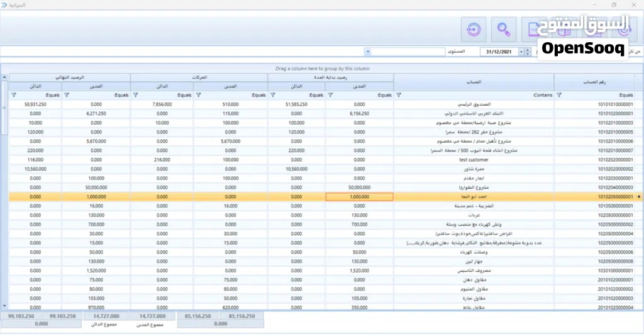644x336 pixels.
Task: Open filter funnel under الحركات المدين column
Action: tap(198, 95)
